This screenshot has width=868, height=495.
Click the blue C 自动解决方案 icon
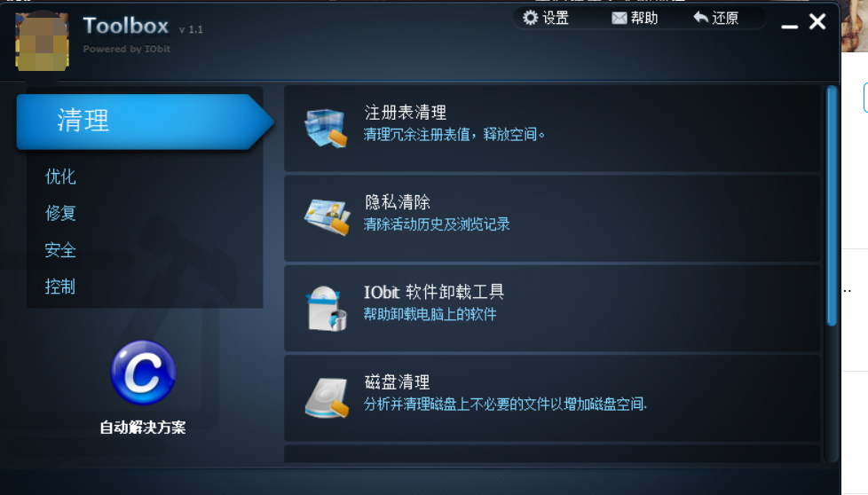click(x=144, y=373)
